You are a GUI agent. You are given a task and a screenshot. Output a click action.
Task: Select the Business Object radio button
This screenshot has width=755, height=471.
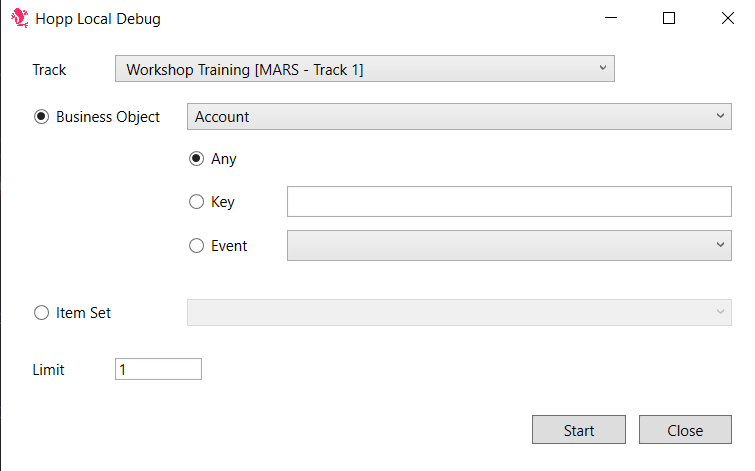click(x=41, y=117)
